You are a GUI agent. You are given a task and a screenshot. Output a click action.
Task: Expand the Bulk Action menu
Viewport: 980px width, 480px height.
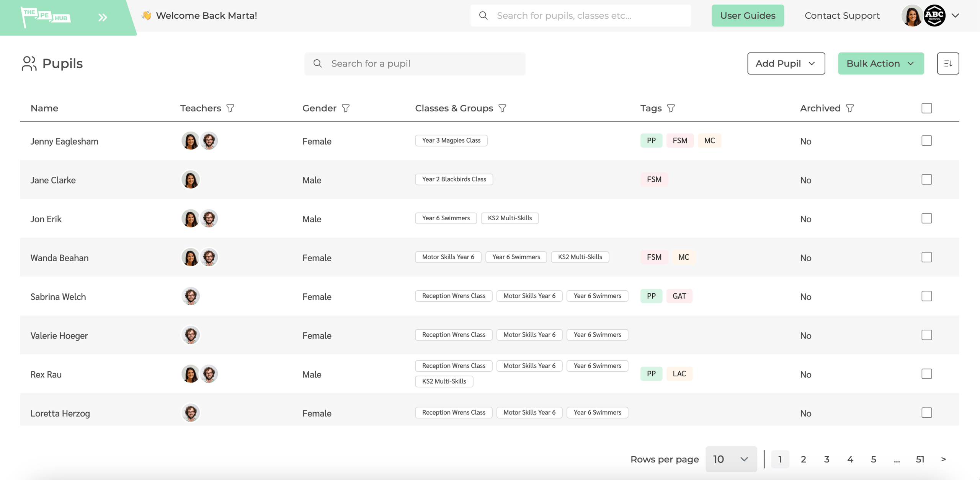880,63
